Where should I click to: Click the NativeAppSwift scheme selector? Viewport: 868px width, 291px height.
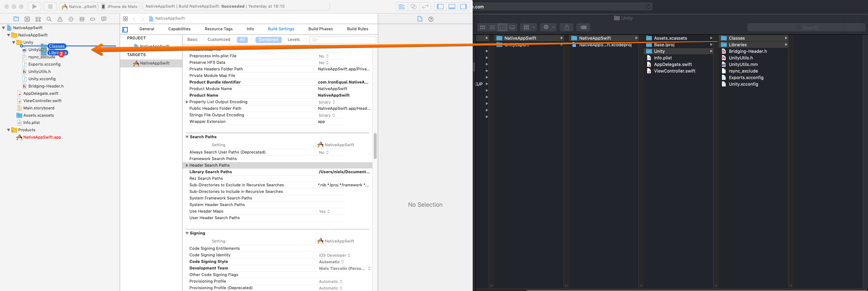[79, 7]
